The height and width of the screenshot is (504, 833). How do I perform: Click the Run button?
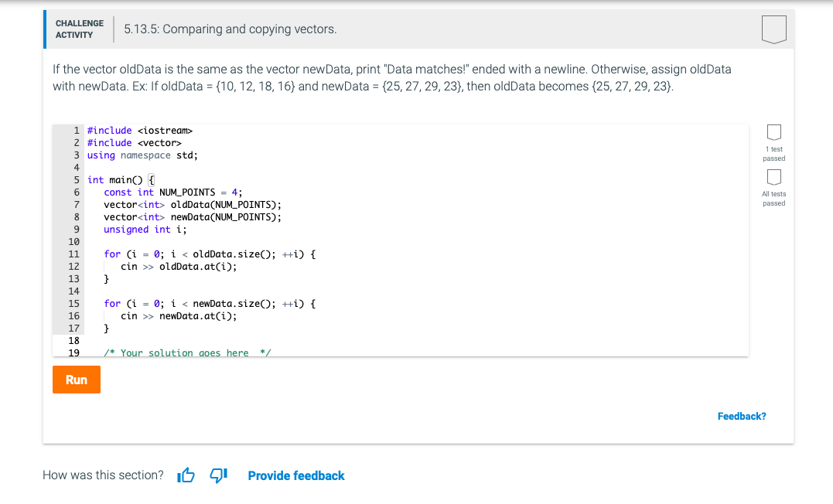pos(76,380)
